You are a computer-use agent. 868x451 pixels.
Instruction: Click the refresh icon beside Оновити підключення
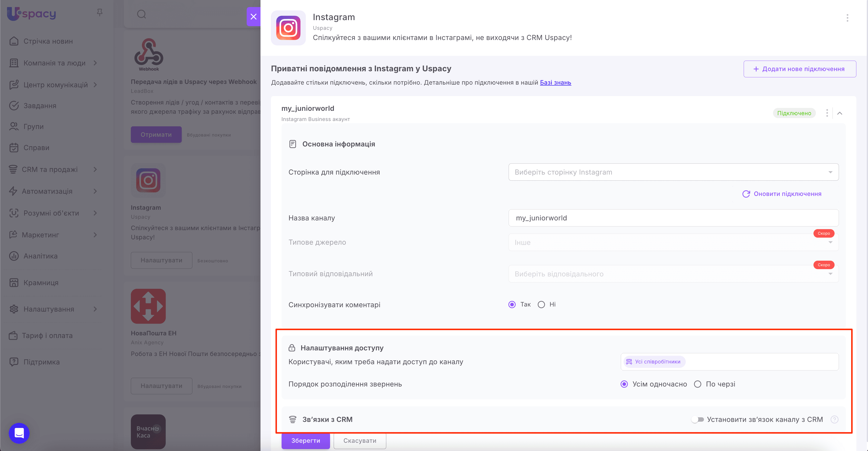[746, 194]
